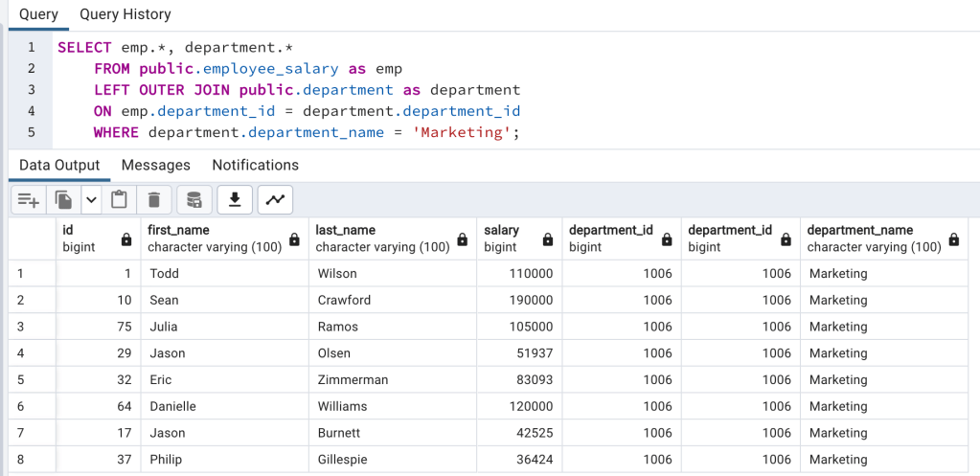This screenshot has width=980, height=476.
Task: Open the copy options dropdown arrow
Action: click(91, 200)
